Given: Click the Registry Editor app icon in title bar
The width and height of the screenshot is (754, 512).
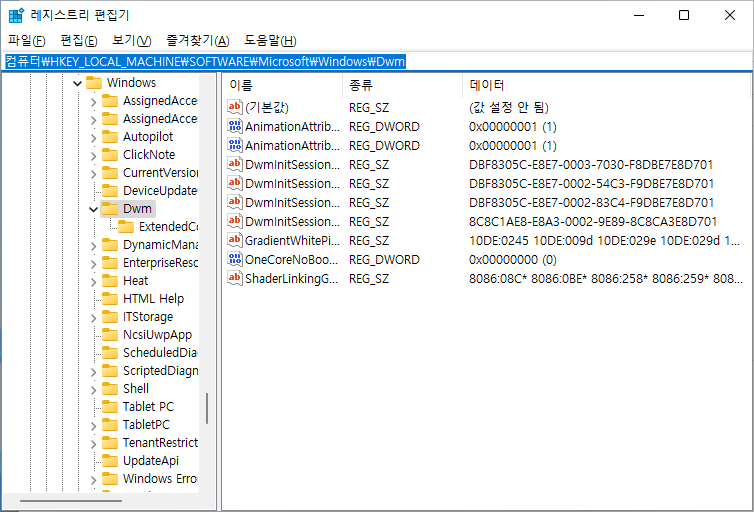Looking at the screenshot, I should tap(16, 15).
